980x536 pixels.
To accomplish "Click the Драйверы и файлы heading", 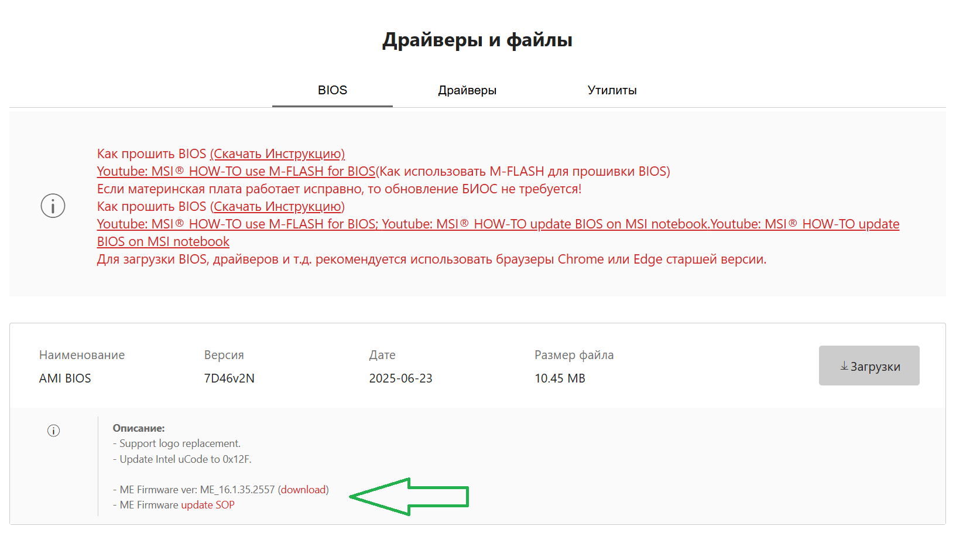I will point(477,40).
